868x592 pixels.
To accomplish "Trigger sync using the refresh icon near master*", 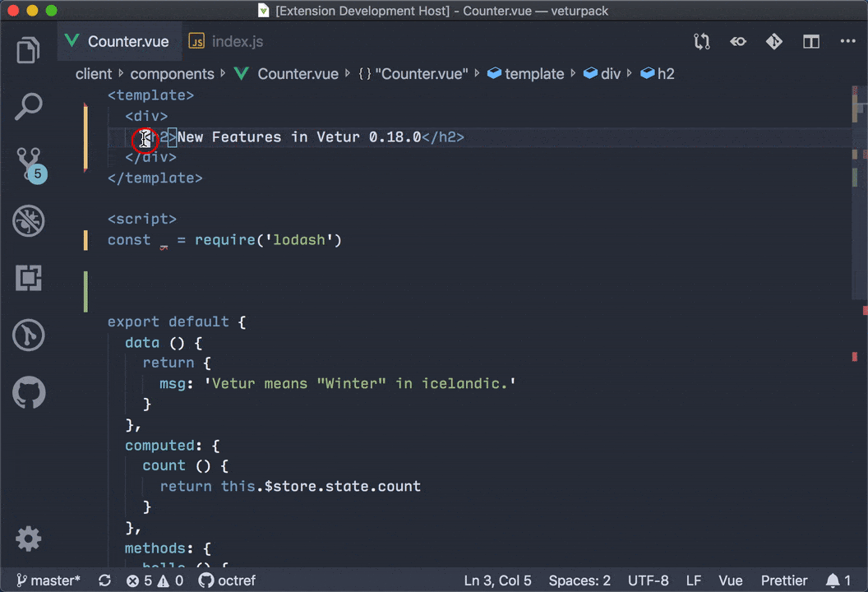I will 104,580.
